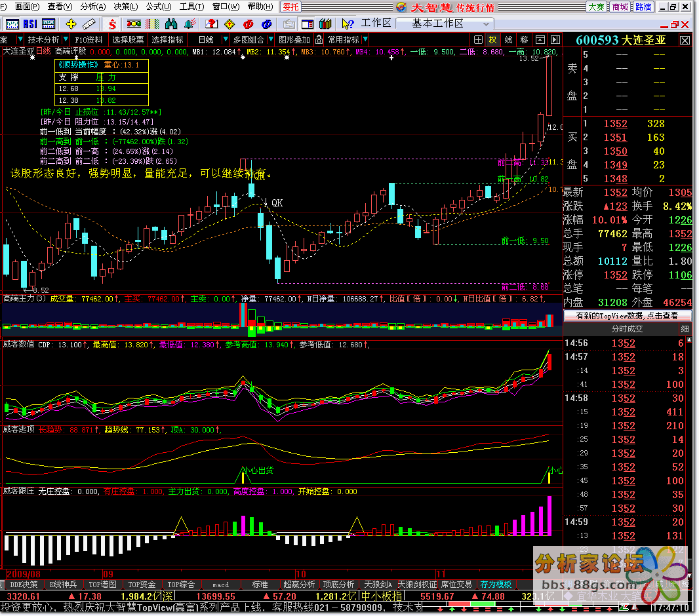Click the 选择指标 button

coord(167,39)
